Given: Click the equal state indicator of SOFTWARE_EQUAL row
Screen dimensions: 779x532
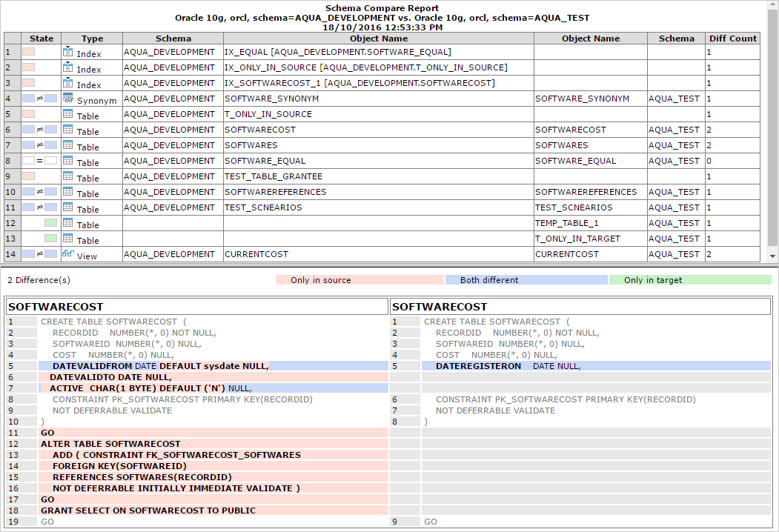Looking at the screenshot, I should (x=40, y=161).
